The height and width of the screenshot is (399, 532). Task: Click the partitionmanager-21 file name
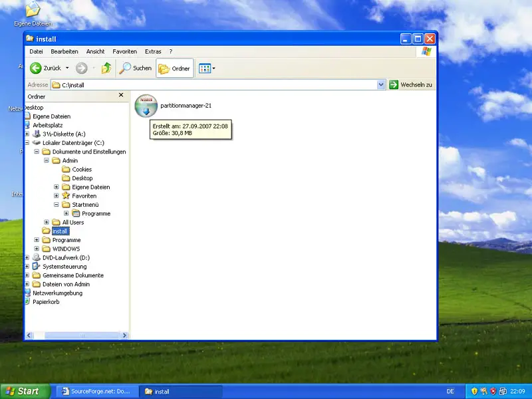(x=186, y=106)
